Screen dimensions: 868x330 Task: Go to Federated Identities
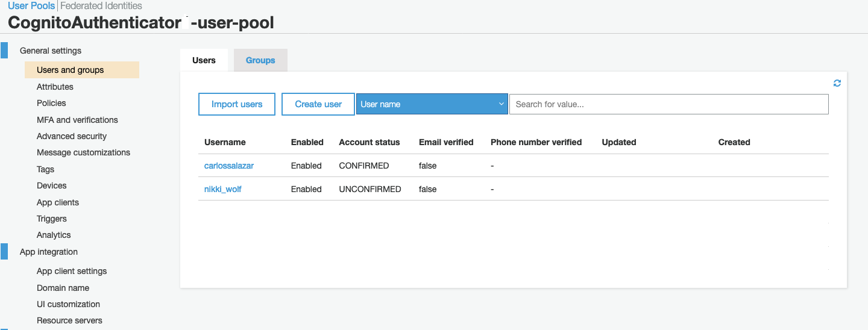coord(101,5)
